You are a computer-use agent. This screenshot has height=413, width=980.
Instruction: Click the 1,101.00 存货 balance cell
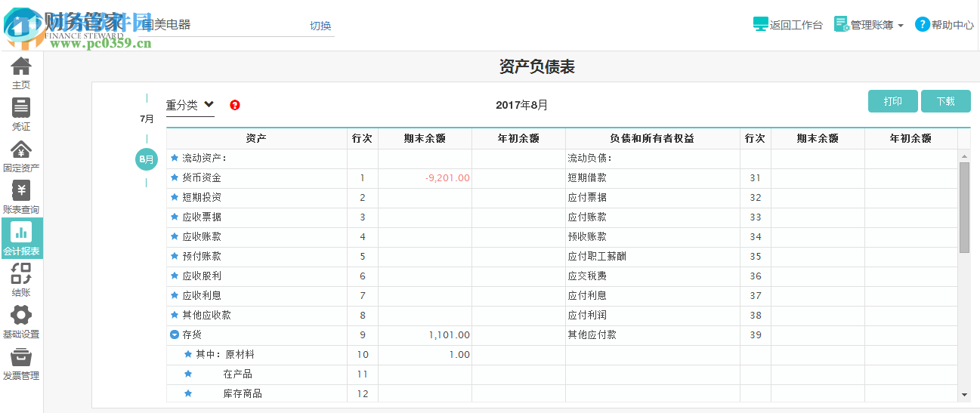[425, 335]
